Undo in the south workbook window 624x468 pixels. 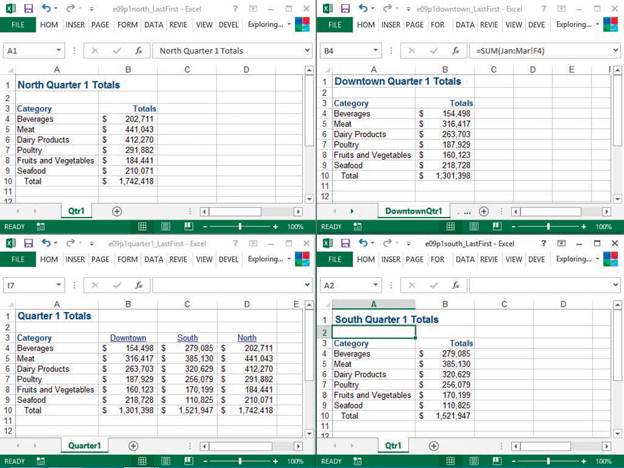tap(363, 243)
